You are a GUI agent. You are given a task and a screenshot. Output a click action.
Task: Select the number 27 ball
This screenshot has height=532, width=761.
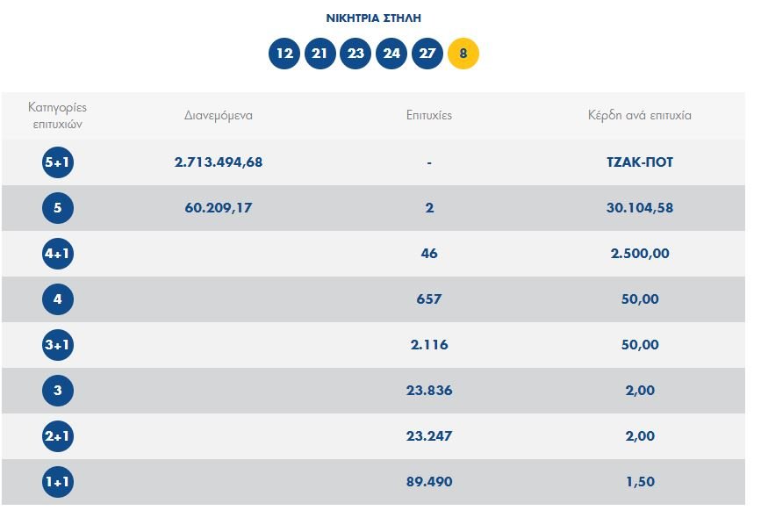tap(427, 54)
